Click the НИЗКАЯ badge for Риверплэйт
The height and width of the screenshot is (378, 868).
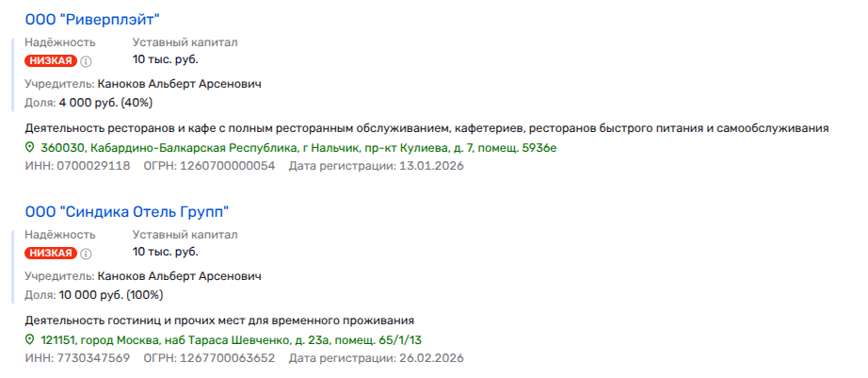[x=51, y=60]
